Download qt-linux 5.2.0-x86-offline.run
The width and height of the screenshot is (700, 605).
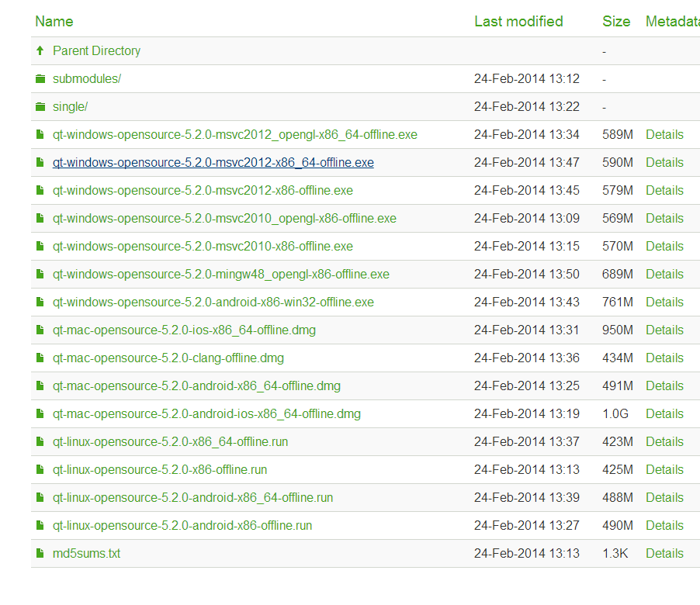pyautogui.click(x=160, y=470)
